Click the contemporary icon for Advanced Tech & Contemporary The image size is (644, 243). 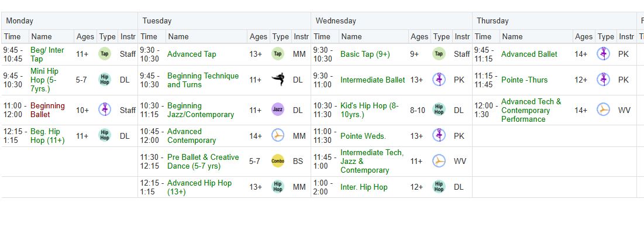603,109
